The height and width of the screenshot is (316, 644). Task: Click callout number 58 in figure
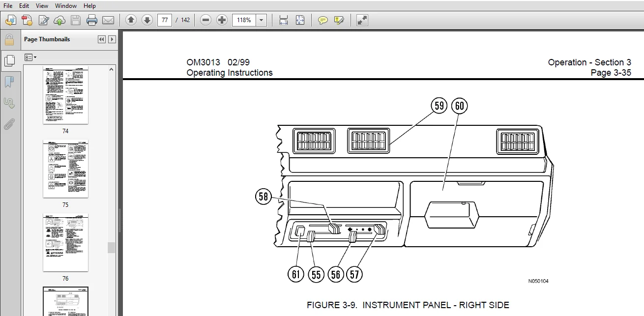263,197
